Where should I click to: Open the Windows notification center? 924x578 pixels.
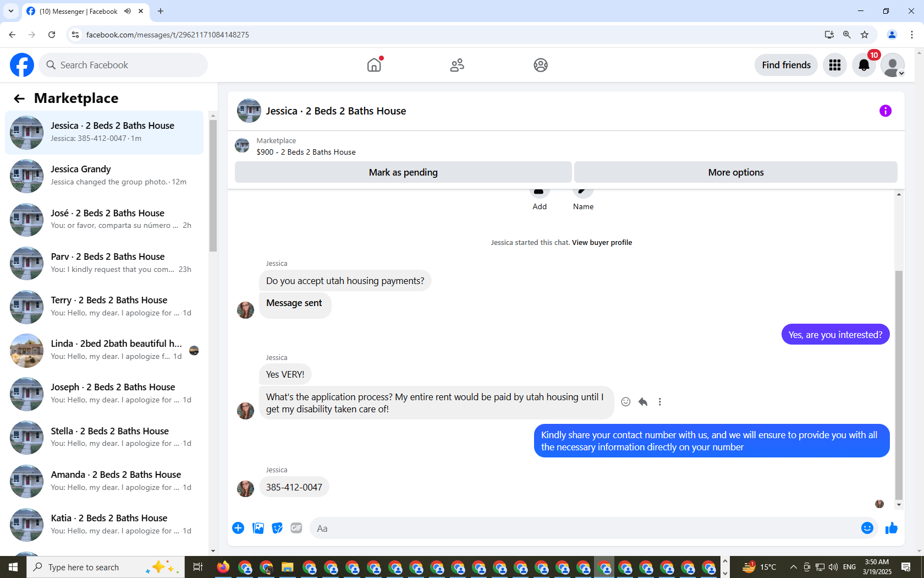tap(906, 567)
